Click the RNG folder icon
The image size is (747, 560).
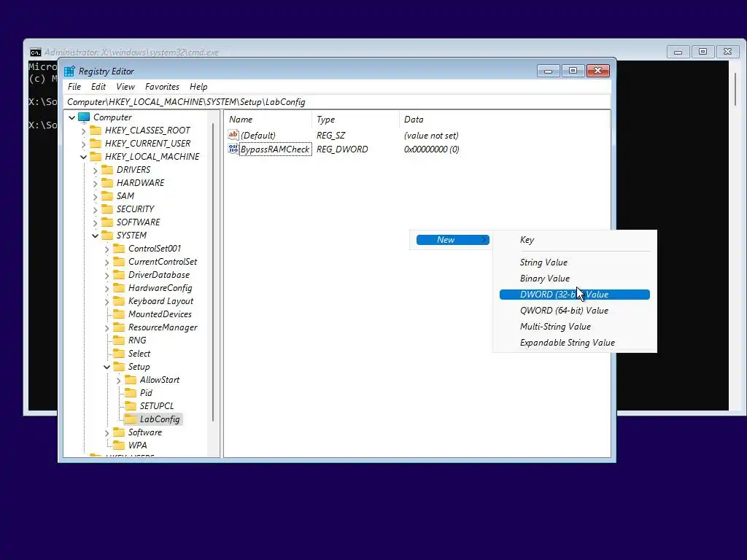[119, 341]
